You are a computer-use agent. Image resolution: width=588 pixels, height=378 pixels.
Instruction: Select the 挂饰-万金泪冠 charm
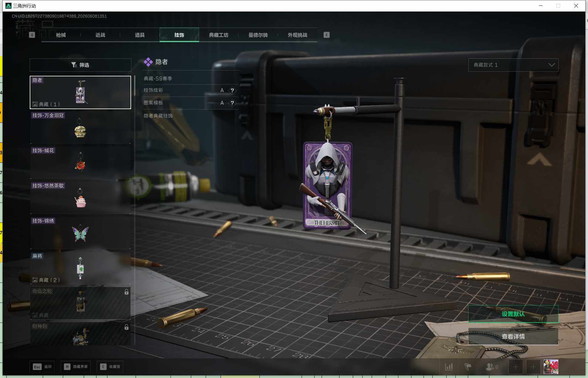[x=80, y=127]
